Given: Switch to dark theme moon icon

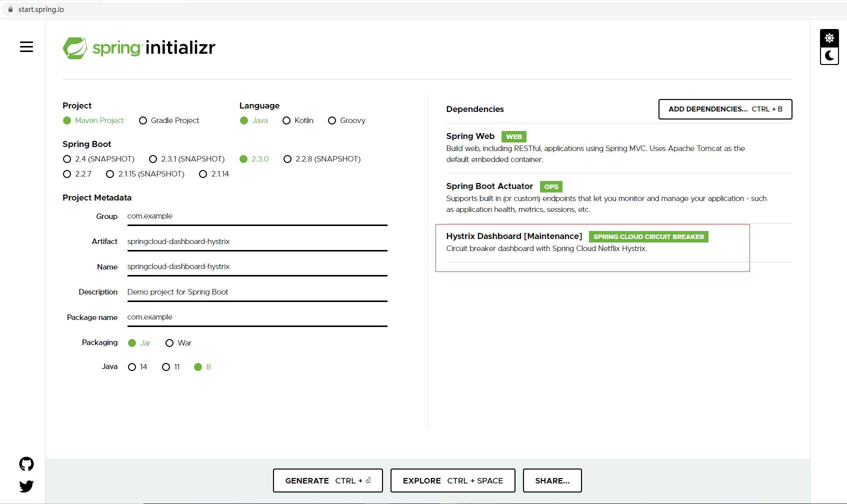Looking at the screenshot, I should click(x=829, y=55).
